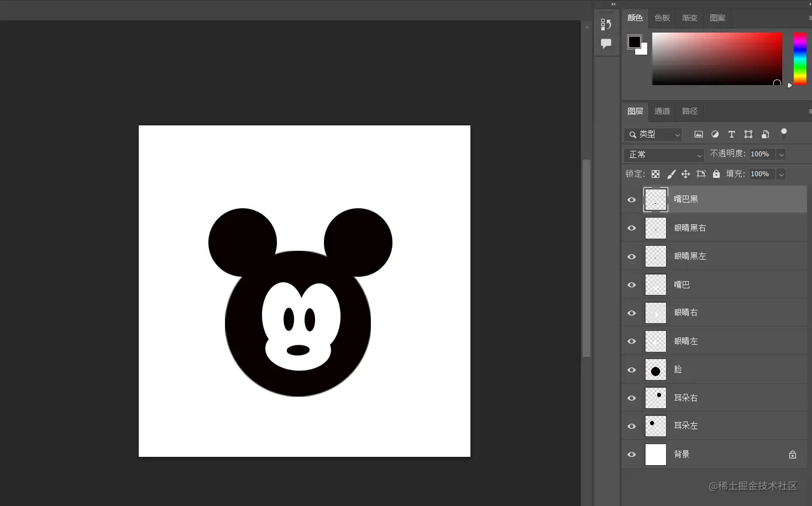Hide the 眼睛黑左 layer
The height and width of the screenshot is (506, 812).
click(x=631, y=257)
